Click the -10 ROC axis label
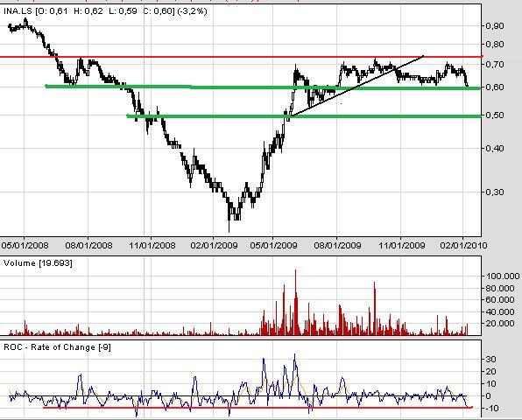Screen dimensions: 522x420 491,408
